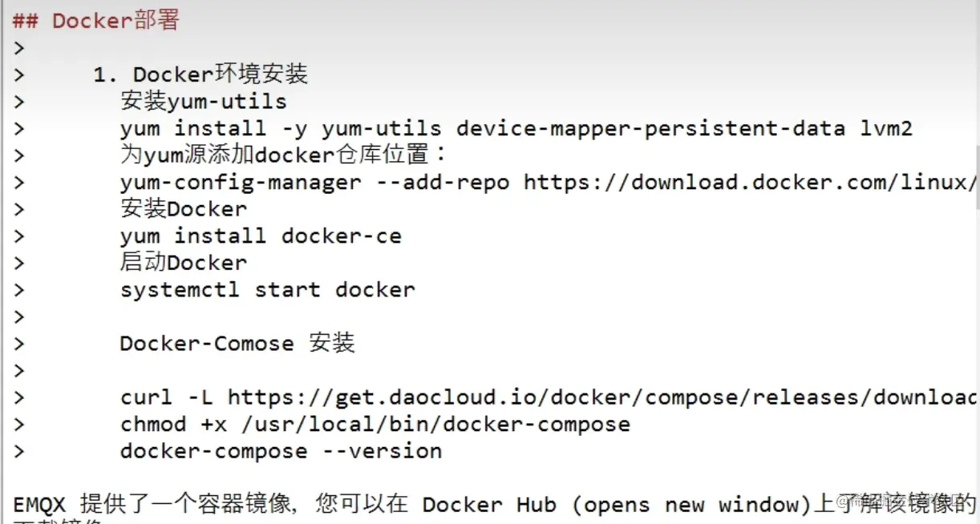Screen dimensions: 980x524
Task: Click the "yum install docker-ce" line
Action: 261,236
